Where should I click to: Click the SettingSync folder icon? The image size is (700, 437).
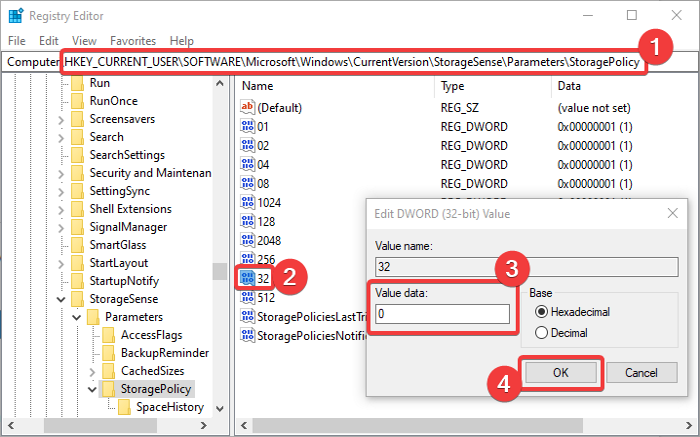pyautogui.click(x=77, y=191)
